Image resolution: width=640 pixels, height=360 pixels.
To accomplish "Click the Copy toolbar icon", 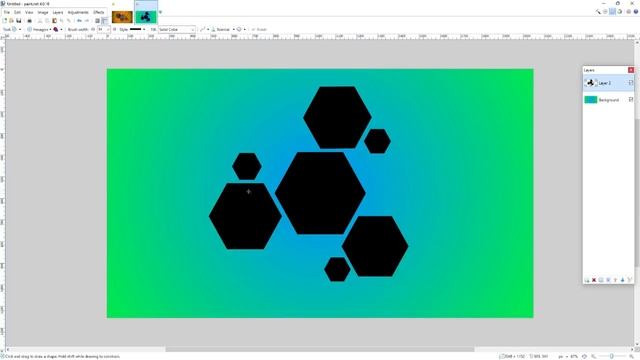I will 47,20.
